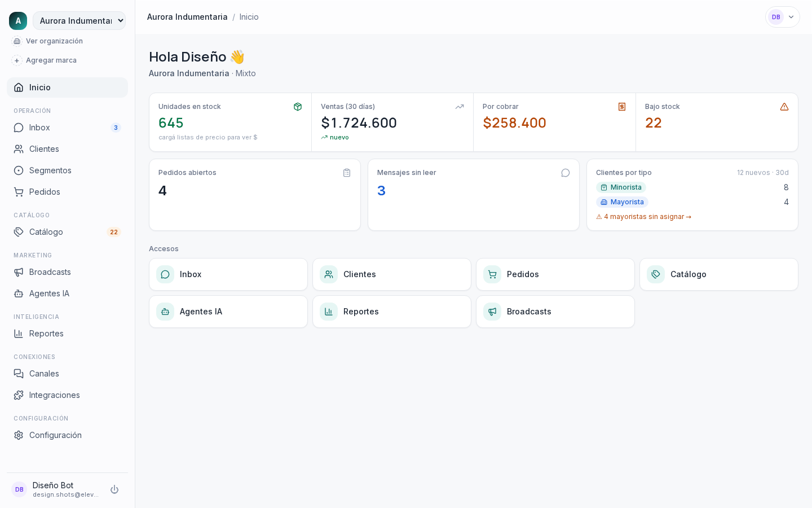Click the Bajo stock warning triangle icon
The width and height of the screenshot is (812, 508).
[x=784, y=107]
